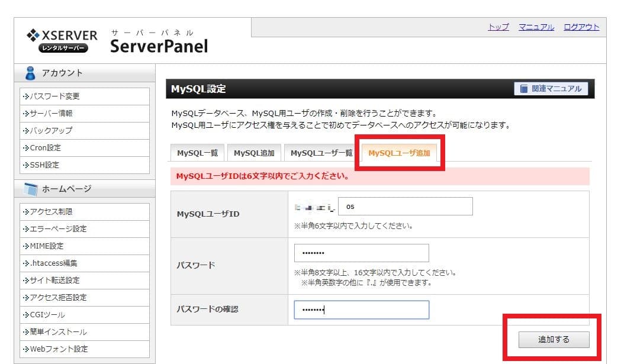Screen dimensions: 621x364
Task: Go to サーバー情報 in sidebar
Action: click(x=51, y=113)
